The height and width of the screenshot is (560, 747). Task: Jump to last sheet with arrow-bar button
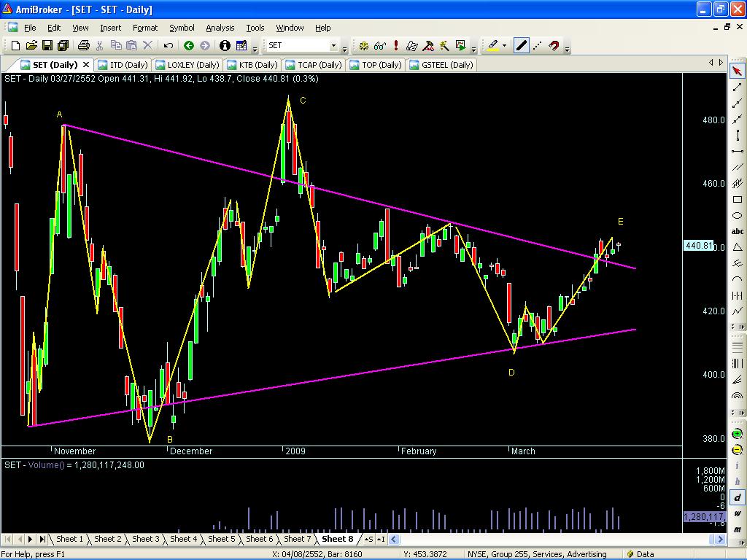(x=42, y=539)
